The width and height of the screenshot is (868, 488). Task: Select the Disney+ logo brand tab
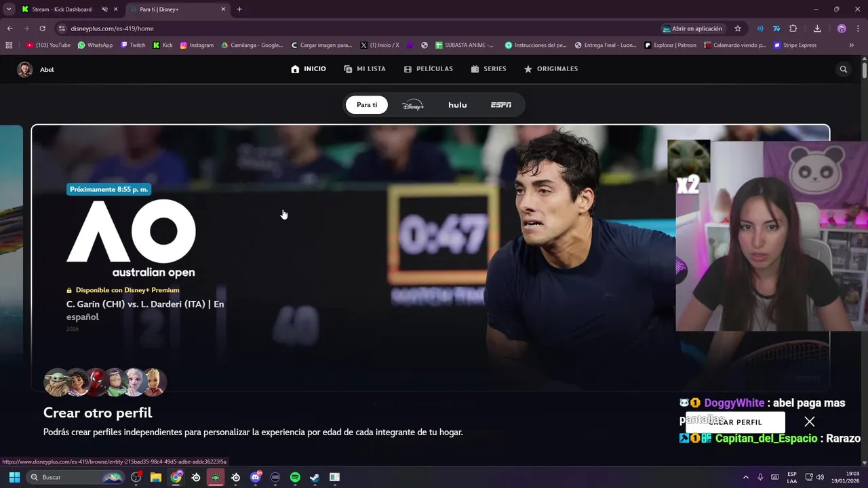coord(412,105)
